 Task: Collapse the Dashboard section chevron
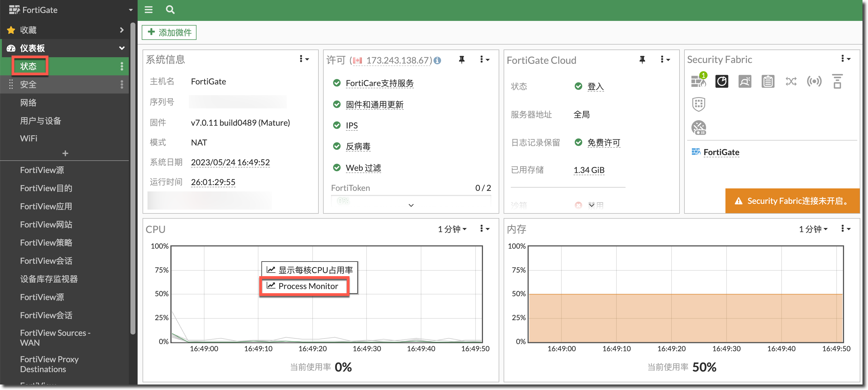[x=122, y=48]
